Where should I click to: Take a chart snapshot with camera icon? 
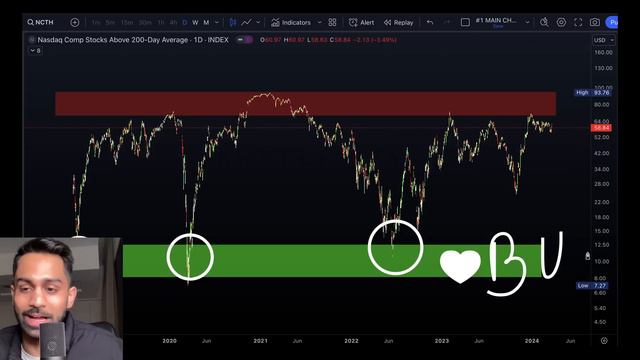coord(595,22)
